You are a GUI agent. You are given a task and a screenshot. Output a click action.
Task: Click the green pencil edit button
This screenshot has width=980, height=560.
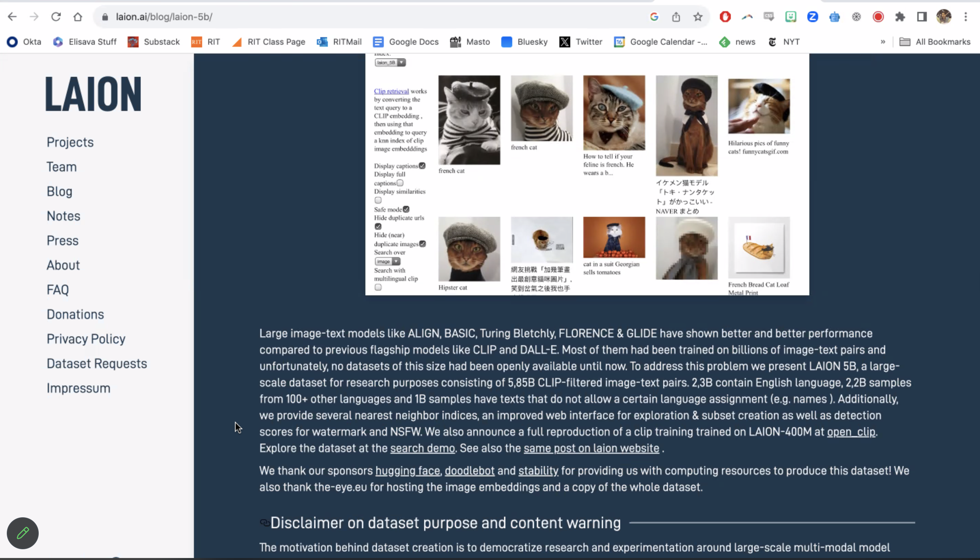tap(23, 533)
